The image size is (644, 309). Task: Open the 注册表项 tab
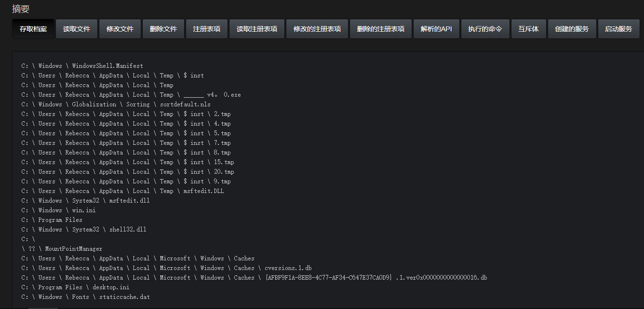point(207,29)
